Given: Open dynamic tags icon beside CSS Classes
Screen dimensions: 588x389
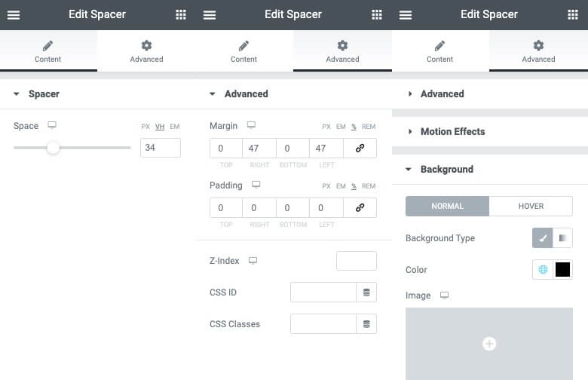Looking at the screenshot, I should point(366,323).
